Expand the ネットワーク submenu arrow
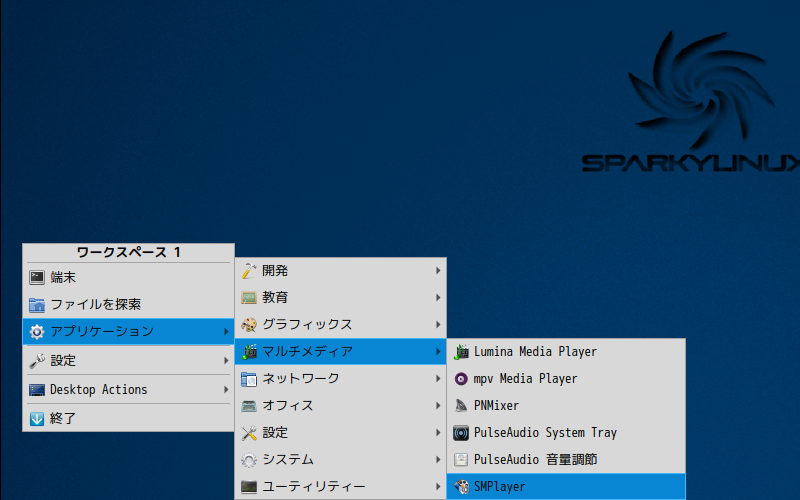The height and width of the screenshot is (500, 800). (438, 379)
